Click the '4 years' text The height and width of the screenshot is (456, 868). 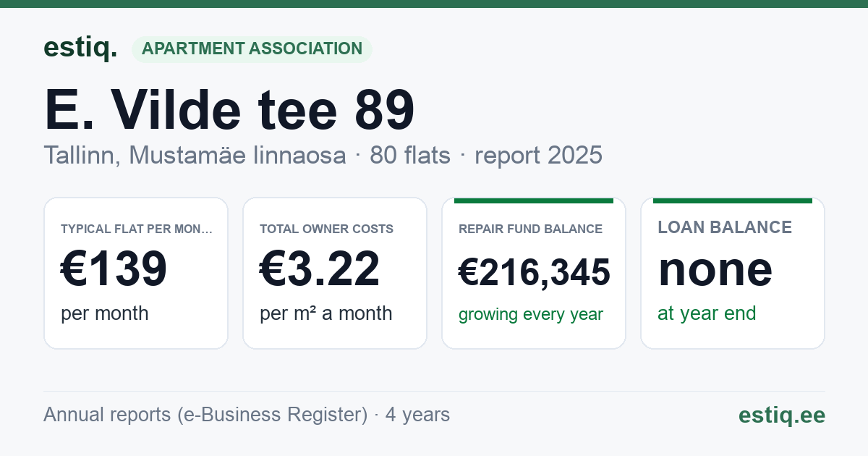(417, 415)
